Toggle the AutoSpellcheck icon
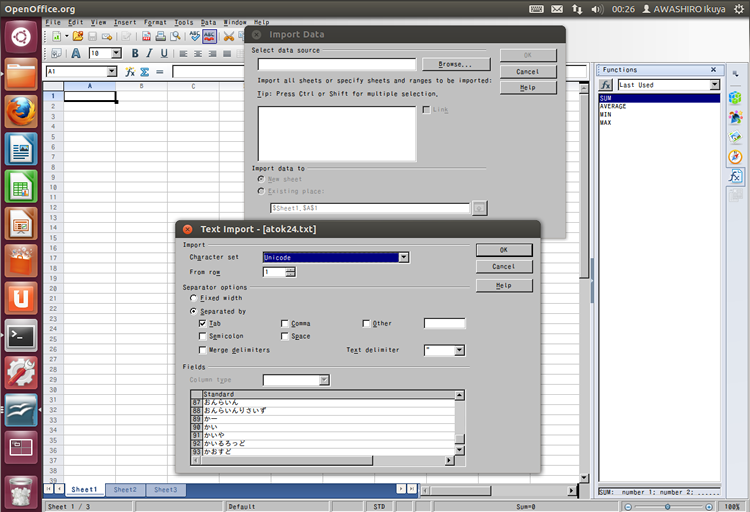750x512 pixels. [209, 36]
